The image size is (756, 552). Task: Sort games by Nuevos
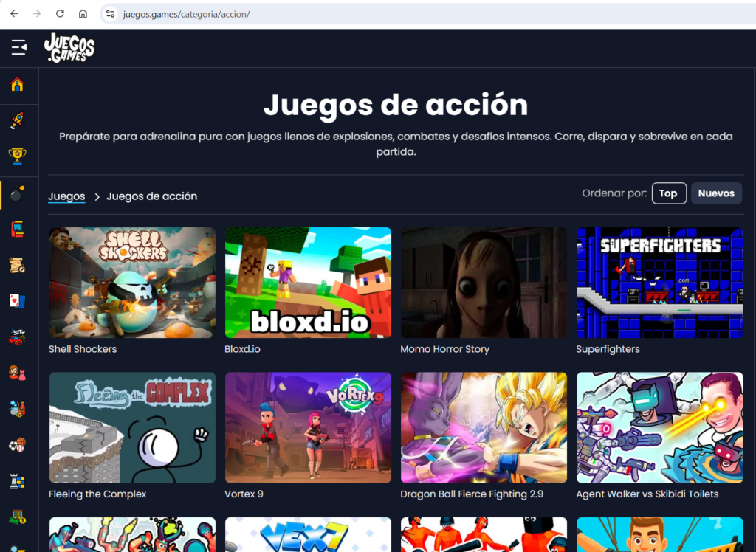(715, 193)
